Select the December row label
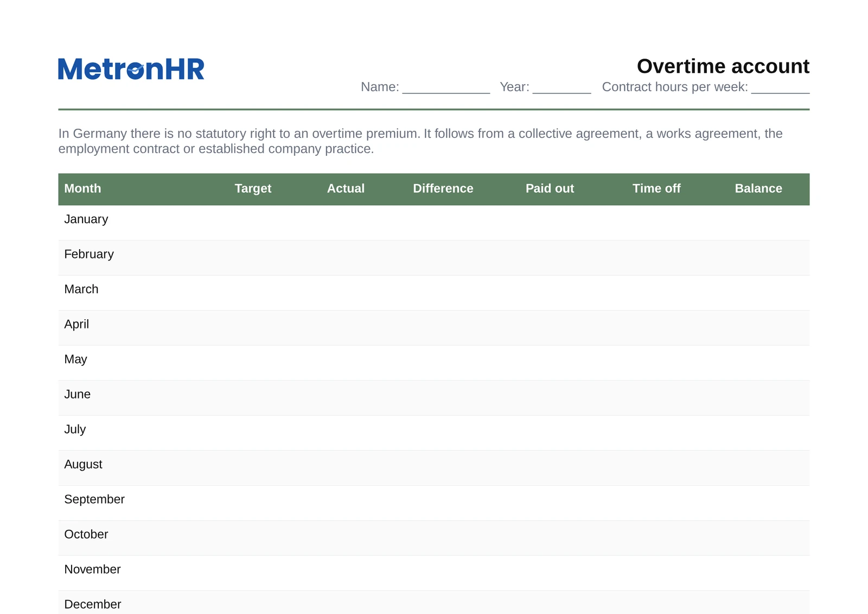This screenshot has height=614, width=868. pyautogui.click(x=93, y=604)
